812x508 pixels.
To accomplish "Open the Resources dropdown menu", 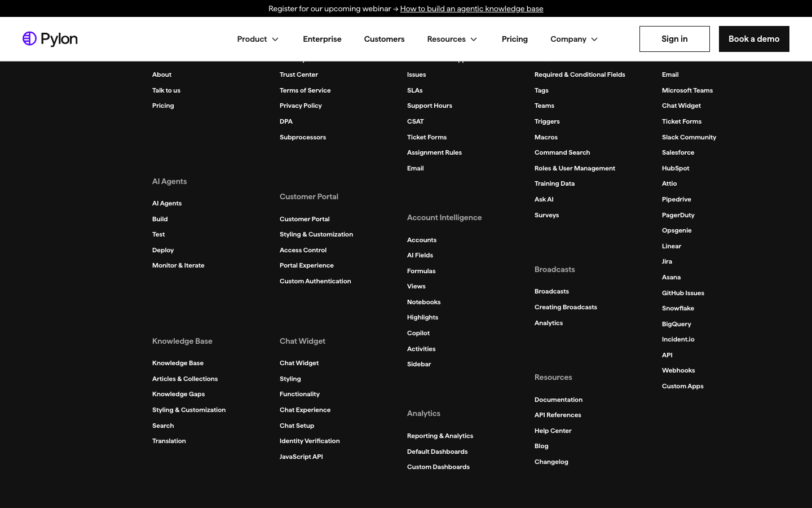I will coord(452,39).
